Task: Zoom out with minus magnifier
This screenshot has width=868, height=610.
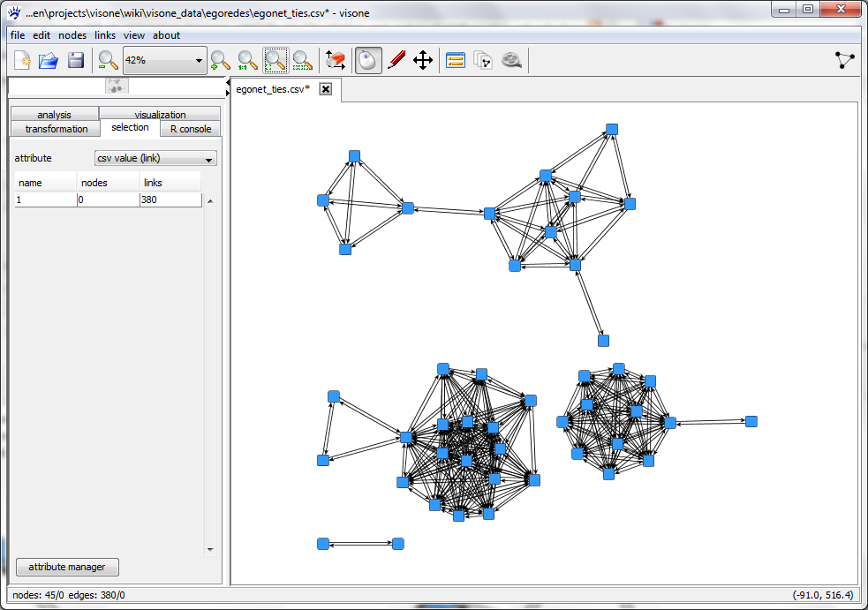Action: [x=108, y=60]
